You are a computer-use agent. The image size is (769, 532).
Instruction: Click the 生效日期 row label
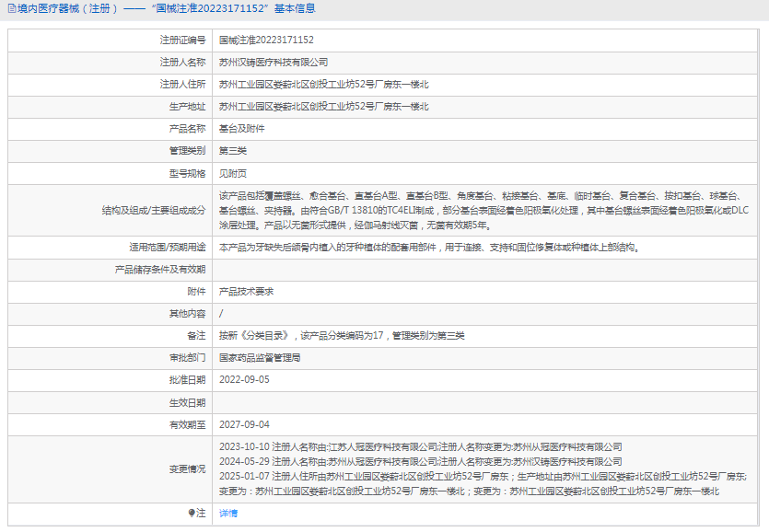tap(187, 402)
